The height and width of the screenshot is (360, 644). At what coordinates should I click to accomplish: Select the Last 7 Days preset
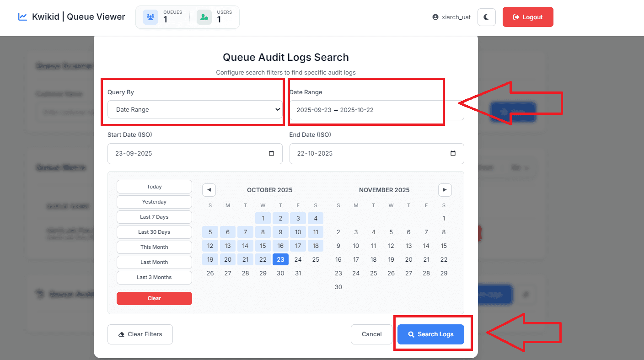tap(154, 217)
